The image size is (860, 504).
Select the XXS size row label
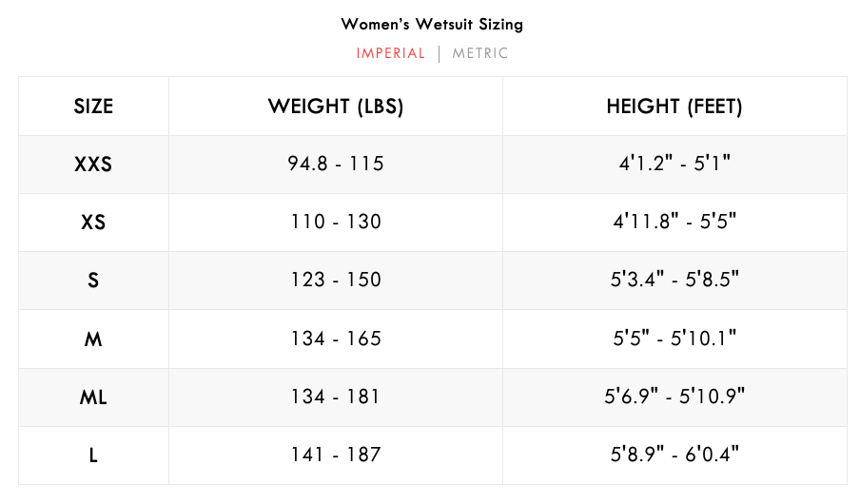coord(93,165)
